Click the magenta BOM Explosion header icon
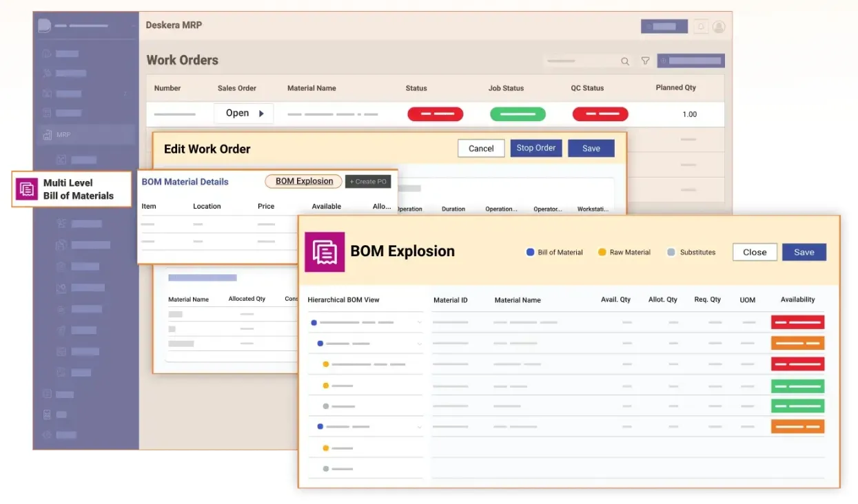 [325, 252]
